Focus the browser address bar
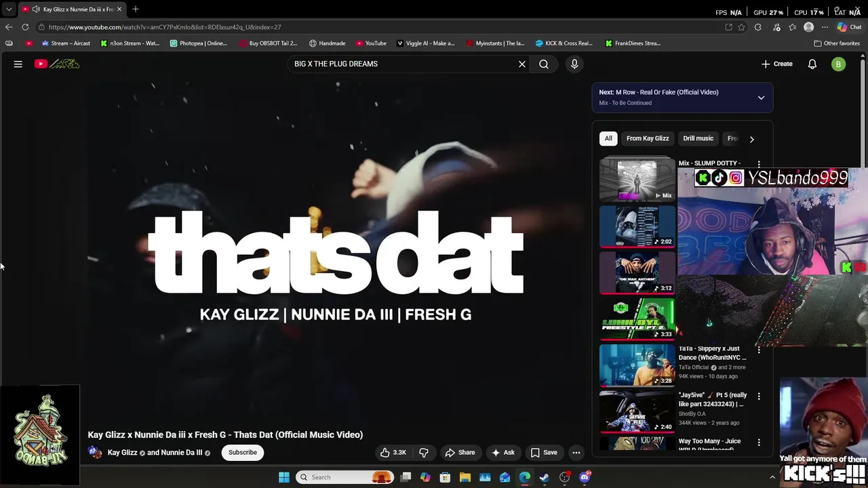This screenshot has height=488, width=868. click(380, 27)
